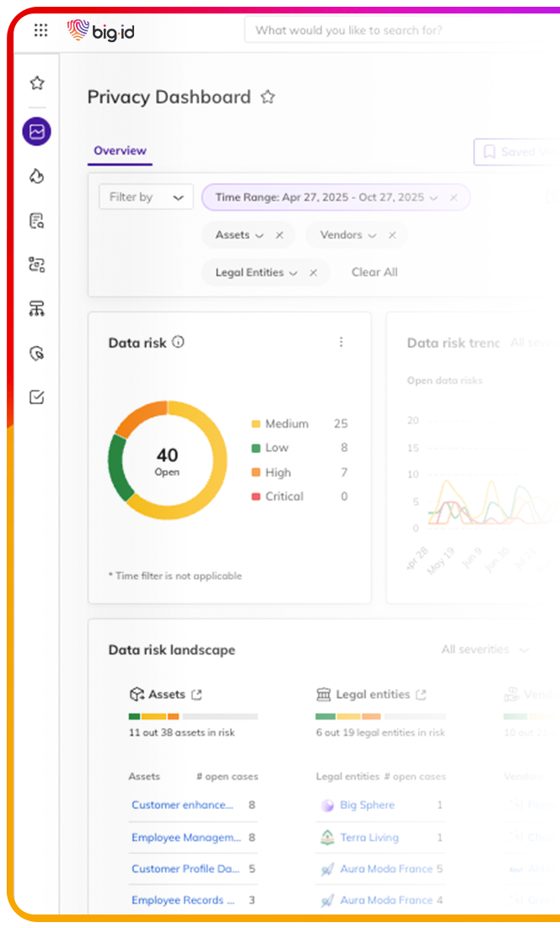The height and width of the screenshot is (928, 560).
Task: Expand the Assets filter dropdown
Action: (259, 235)
